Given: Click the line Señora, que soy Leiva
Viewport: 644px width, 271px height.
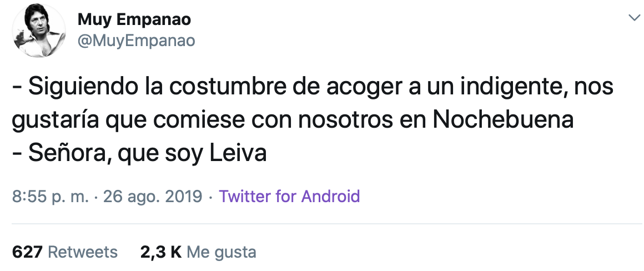Looking at the screenshot, I should (x=139, y=152).
